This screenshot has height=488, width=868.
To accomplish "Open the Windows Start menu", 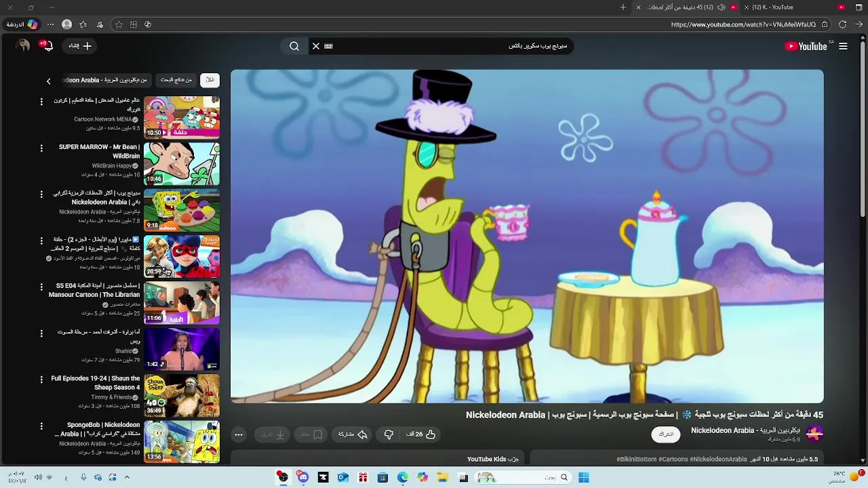I will (584, 478).
